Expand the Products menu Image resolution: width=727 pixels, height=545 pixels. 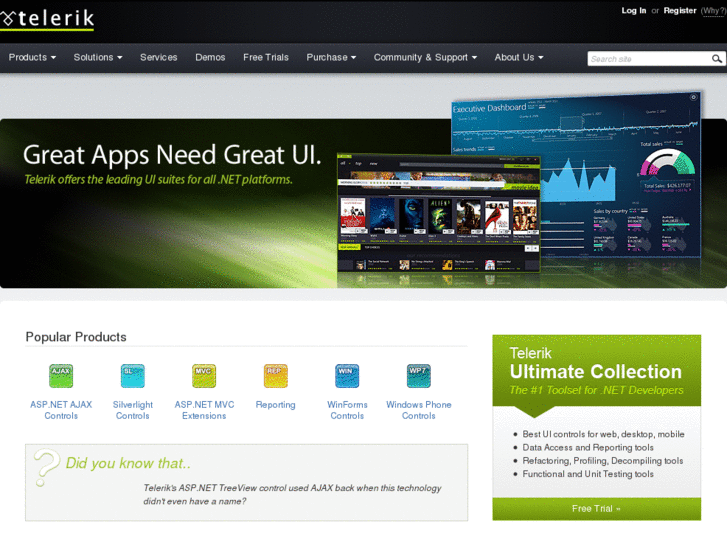pos(32,58)
